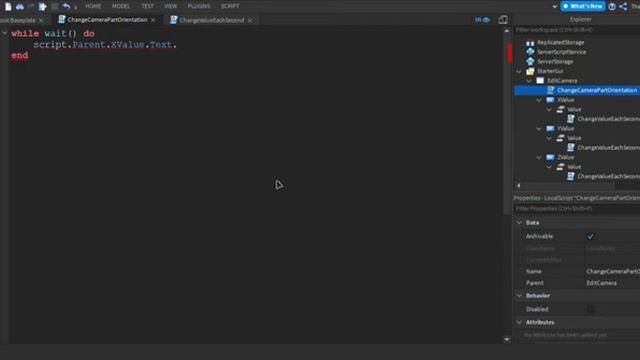Click the editor scrollbar up arrow
640x360 pixels.
point(507,31)
